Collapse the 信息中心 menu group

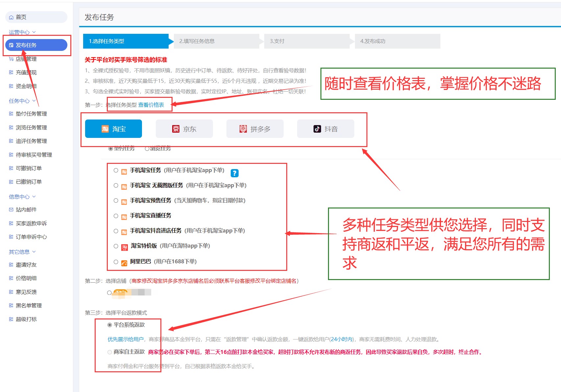(x=22, y=197)
